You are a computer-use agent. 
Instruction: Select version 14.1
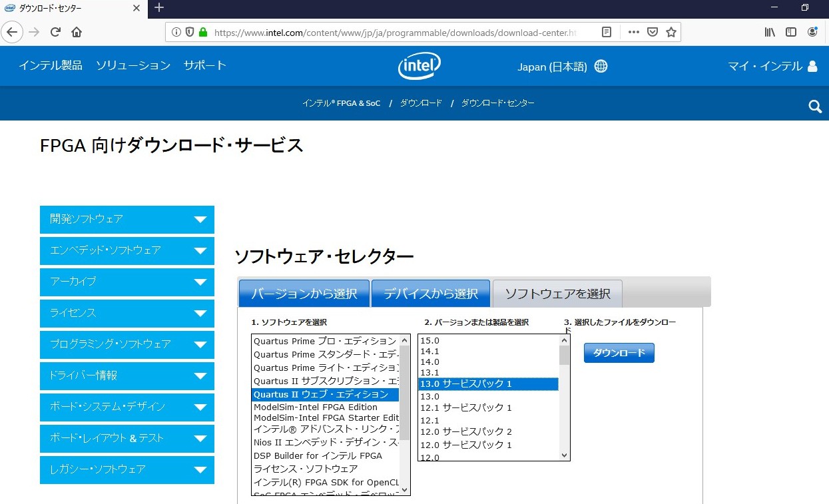point(488,351)
